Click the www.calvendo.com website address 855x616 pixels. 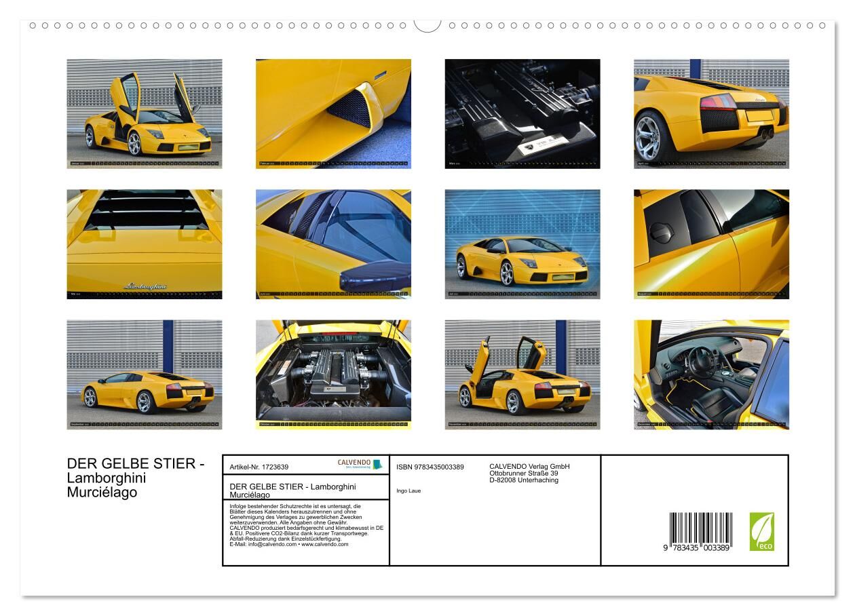[x=324, y=544]
